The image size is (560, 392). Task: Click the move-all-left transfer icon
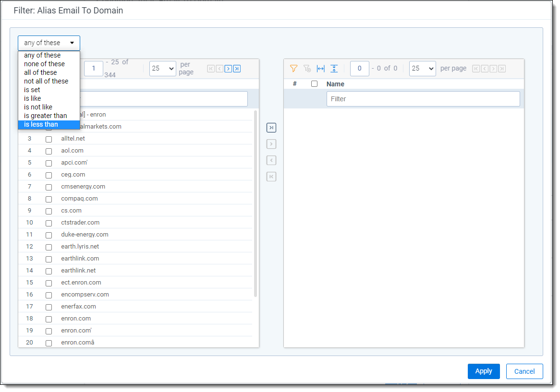pos(271,177)
